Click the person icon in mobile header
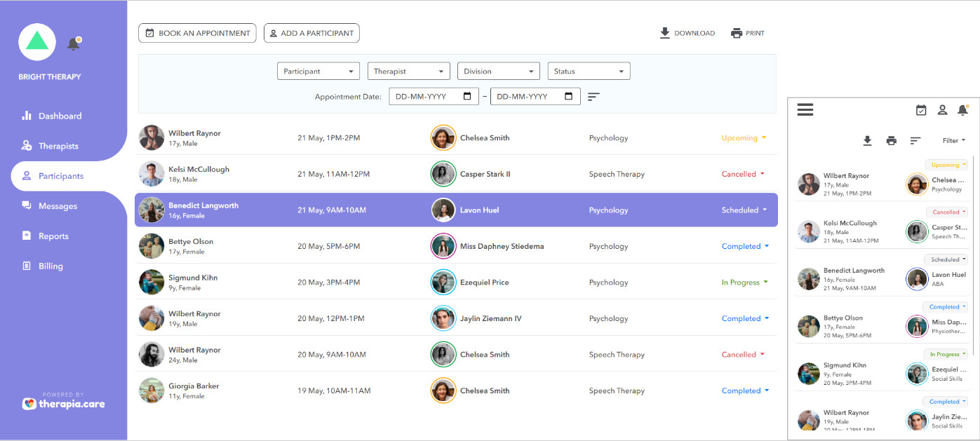 942,110
